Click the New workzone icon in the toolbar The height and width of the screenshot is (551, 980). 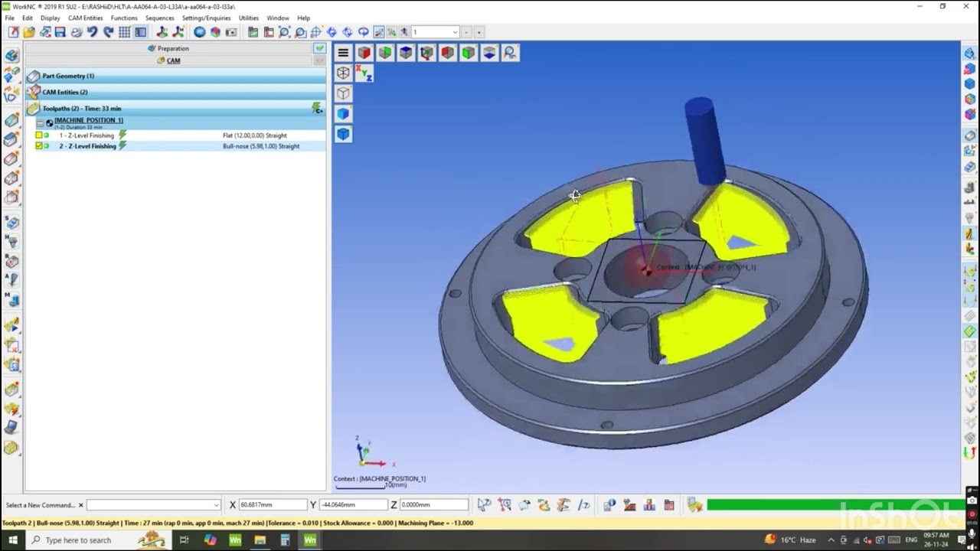(x=13, y=32)
